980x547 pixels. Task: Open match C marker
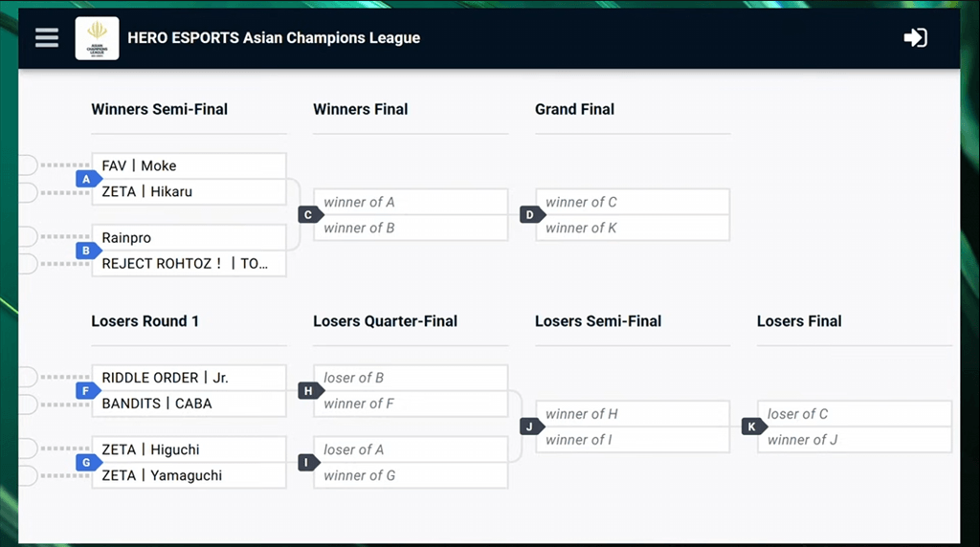pyautogui.click(x=310, y=215)
